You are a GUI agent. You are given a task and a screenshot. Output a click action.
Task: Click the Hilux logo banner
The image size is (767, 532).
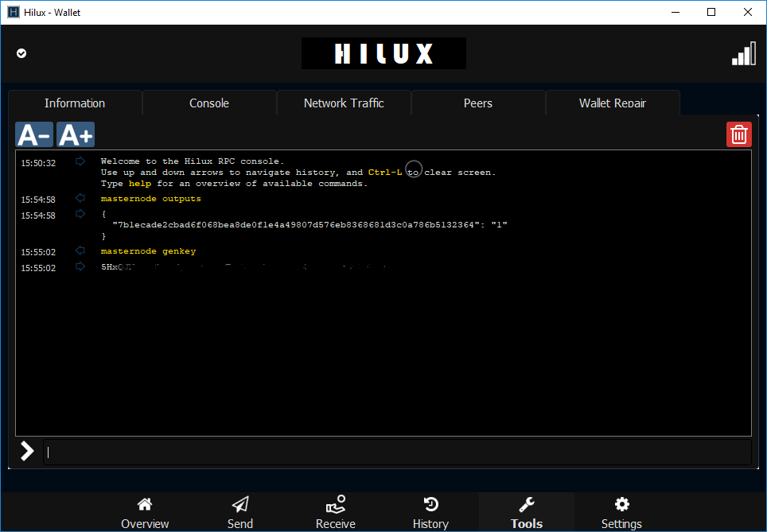(x=383, y=53)
